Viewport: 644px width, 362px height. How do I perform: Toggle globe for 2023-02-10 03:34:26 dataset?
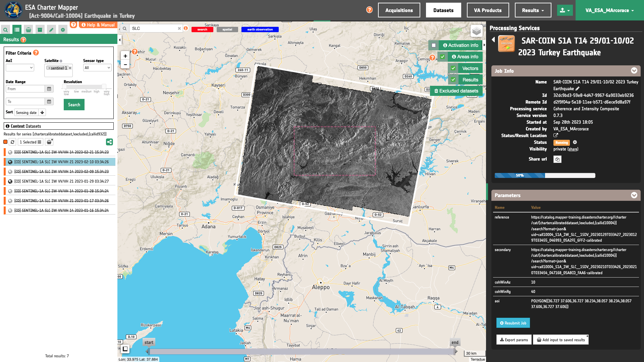10,162
